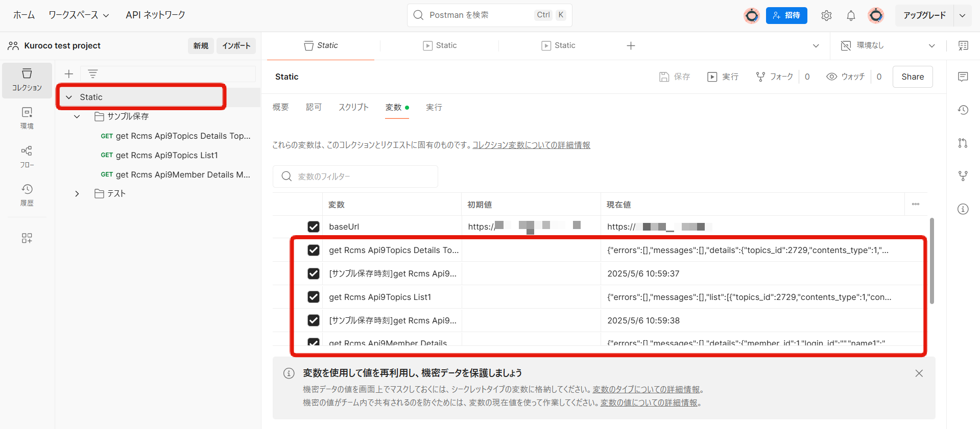Click the Share button
Screen dimensions: 980x429
(x=913, y=77)
